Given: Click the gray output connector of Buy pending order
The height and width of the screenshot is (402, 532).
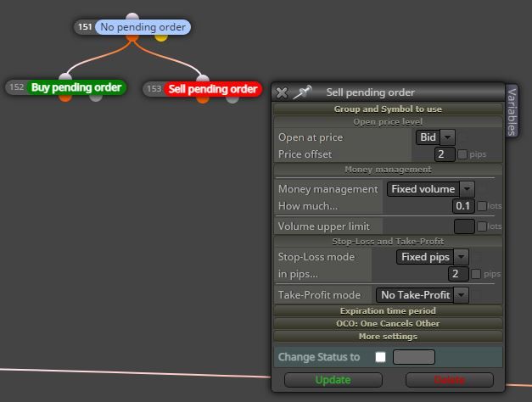Looking at the screenshot, I should click(96, 98).
